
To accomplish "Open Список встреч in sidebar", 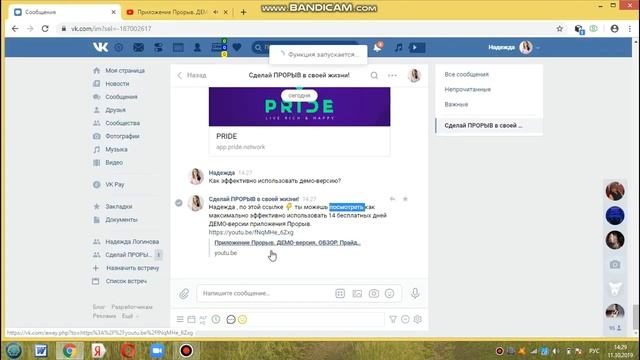I will 126,281.
